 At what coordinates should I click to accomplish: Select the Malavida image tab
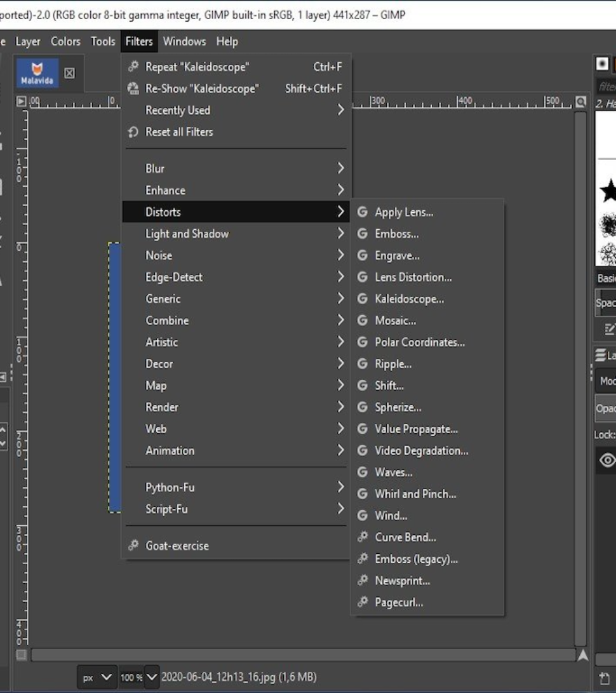37,73
